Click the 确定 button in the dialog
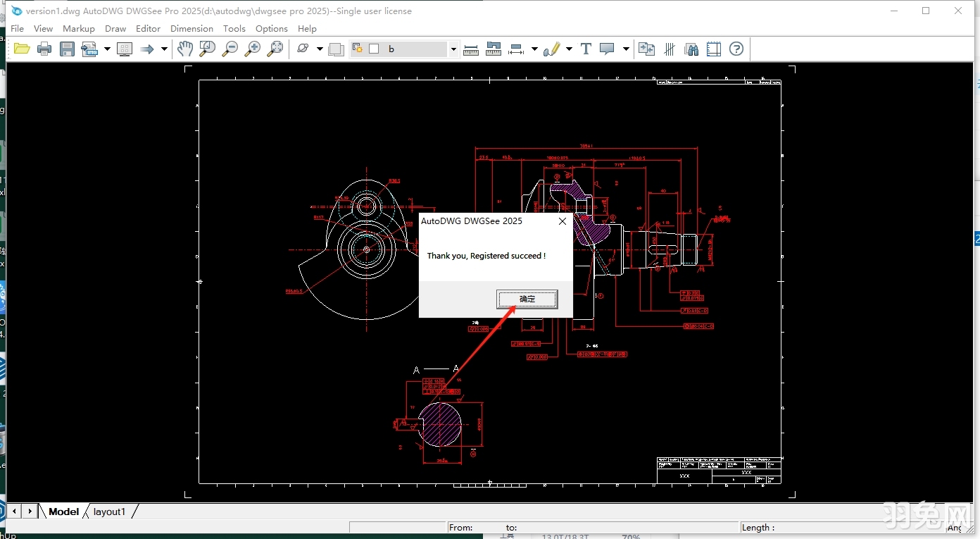 [527, 299]
